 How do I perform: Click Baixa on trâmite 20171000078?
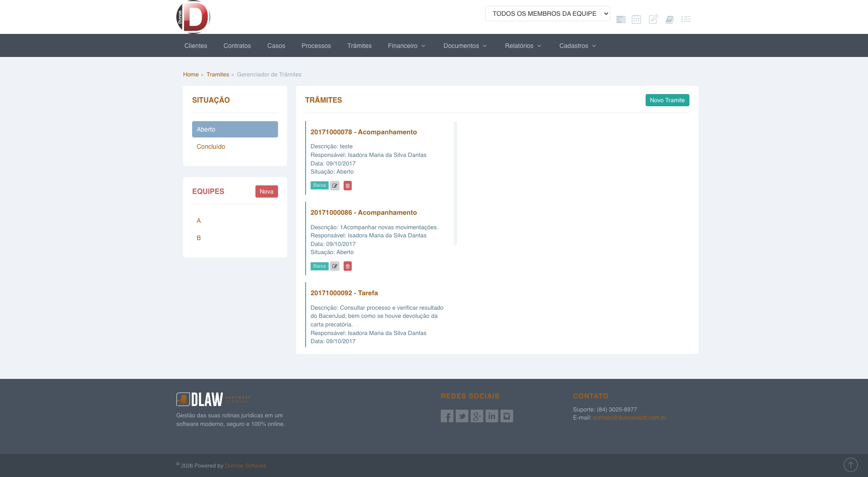point(319,185)
